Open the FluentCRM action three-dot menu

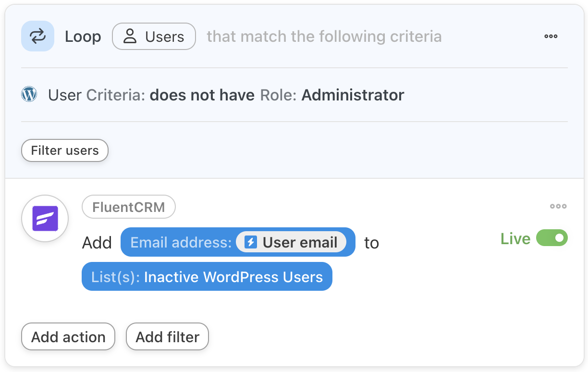pos(558,206)
